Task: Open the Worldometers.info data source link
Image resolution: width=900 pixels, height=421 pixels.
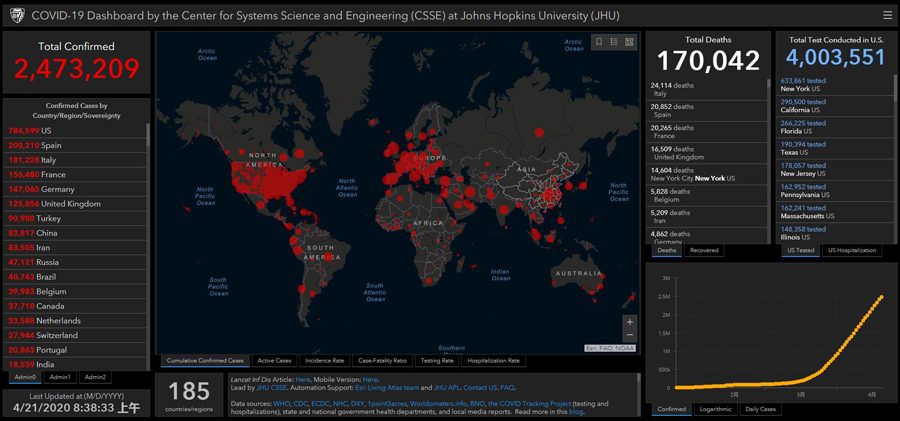Action: [440, 403]
